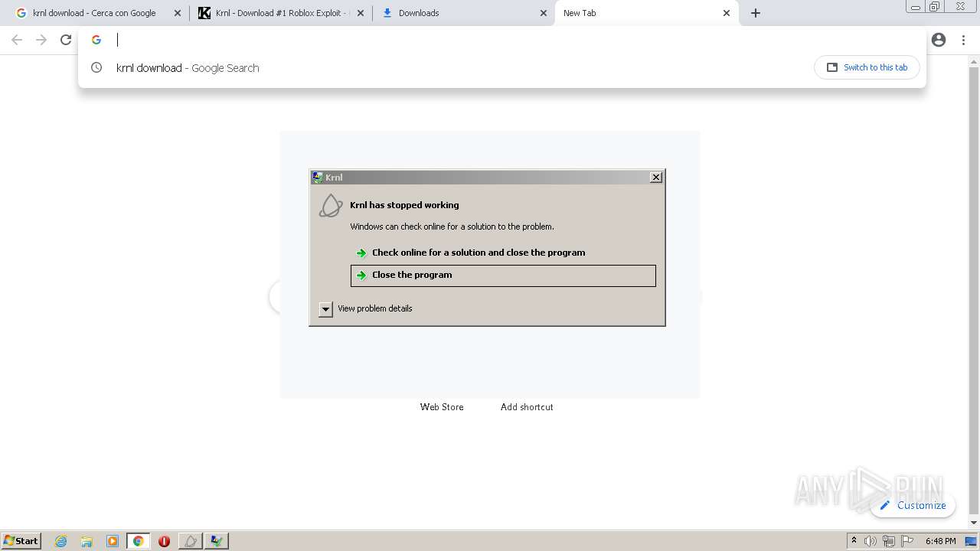Viewport: 980px width, 551px height.
Task: Click the Krnl dialog title bar icon
Action: [318, 177]
